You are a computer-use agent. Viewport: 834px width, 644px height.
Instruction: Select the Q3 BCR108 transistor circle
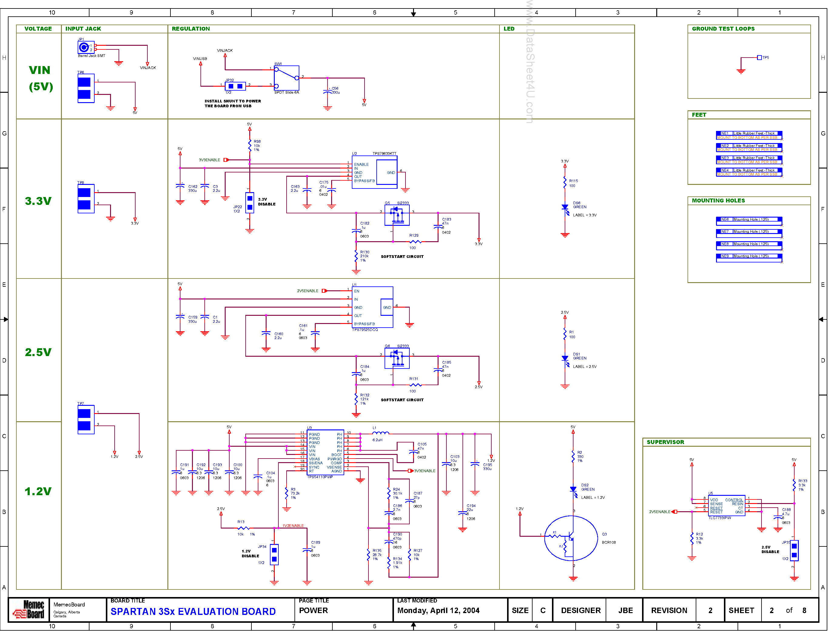coord(571,538)
